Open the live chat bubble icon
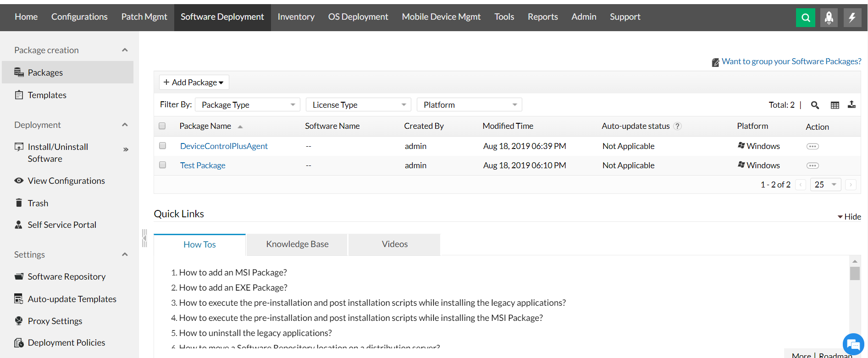This screenshot has width=868, height=358. tap(853, 344)
